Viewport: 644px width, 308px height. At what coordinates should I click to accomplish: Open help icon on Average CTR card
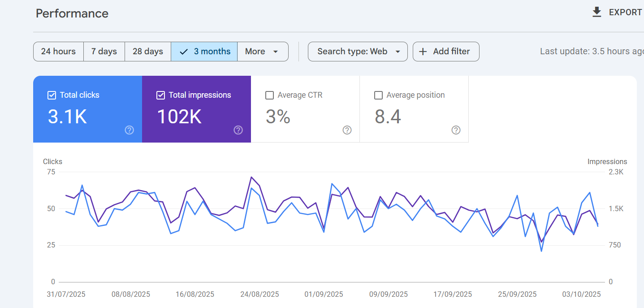coord(347,130)
